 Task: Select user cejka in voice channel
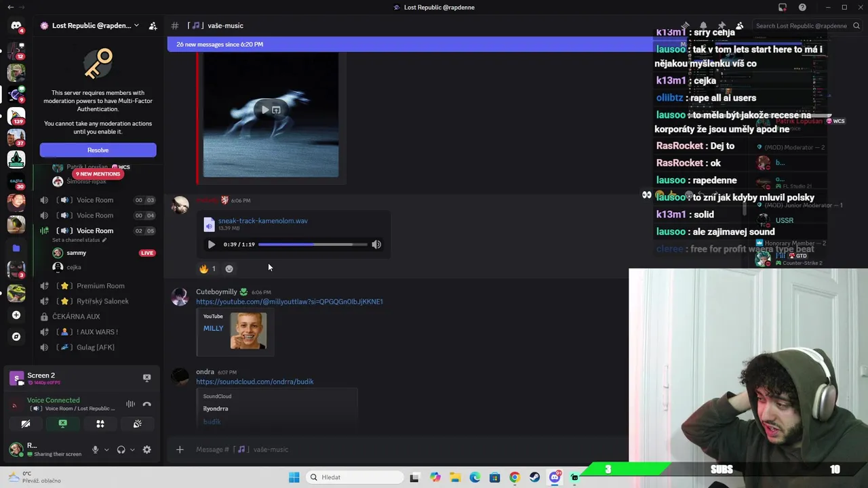pos(74,267)
